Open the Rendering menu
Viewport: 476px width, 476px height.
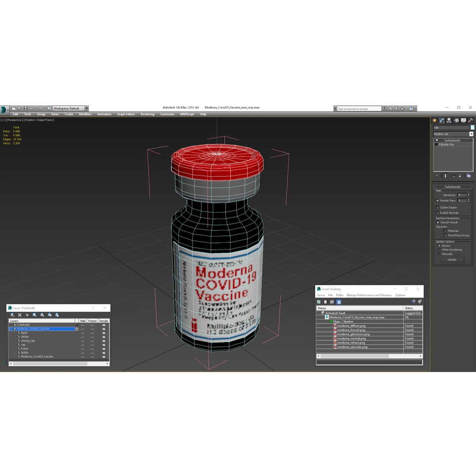148,114
